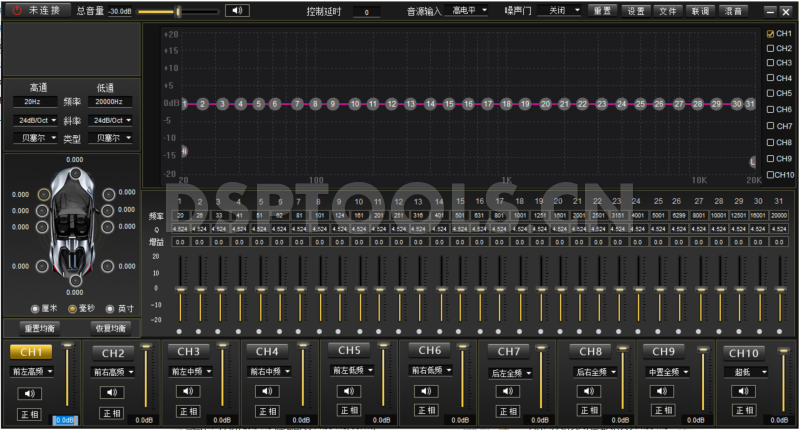Select the 英寸 unit radio button

[107, 308]
